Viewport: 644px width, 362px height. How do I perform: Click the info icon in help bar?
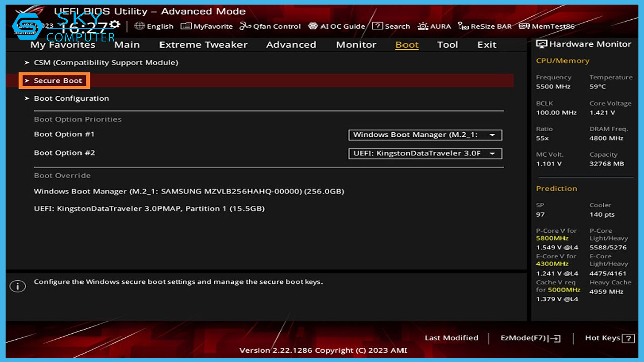pos(17,286)
